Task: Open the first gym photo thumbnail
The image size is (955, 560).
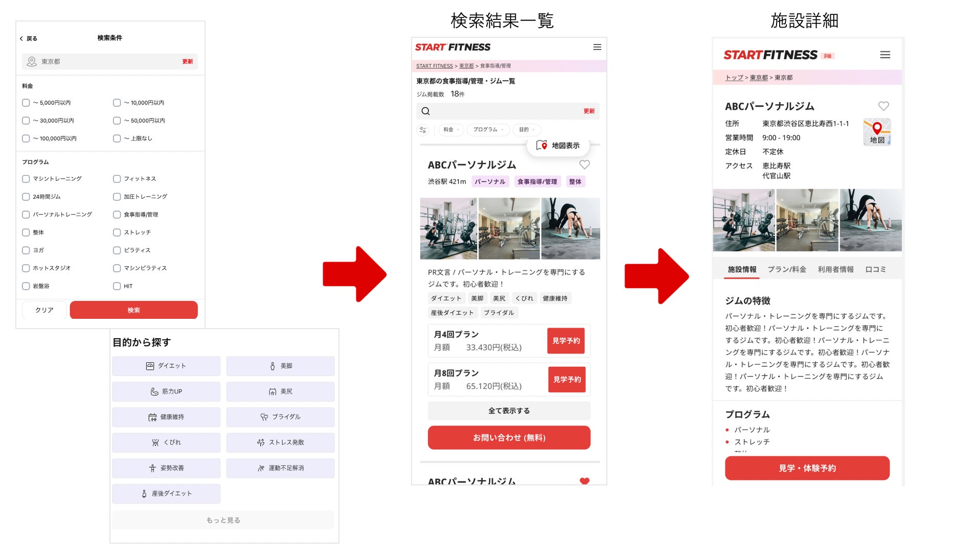Action: (448, 228)
